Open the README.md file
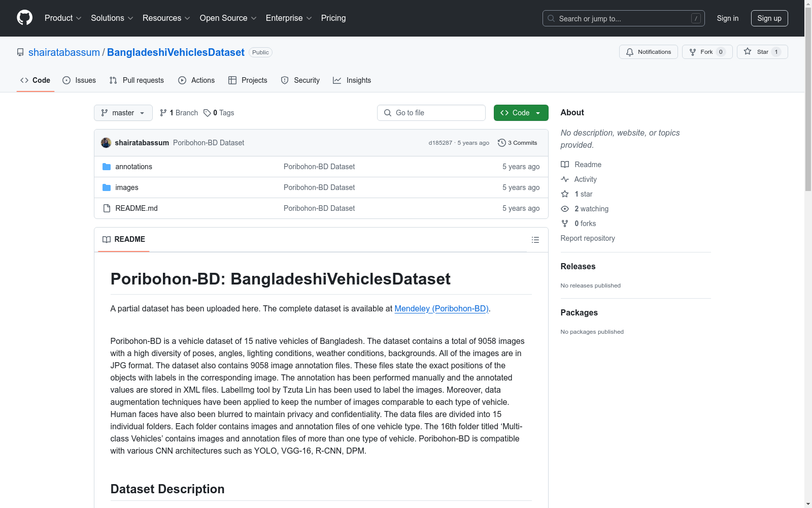 pos(137,208)
